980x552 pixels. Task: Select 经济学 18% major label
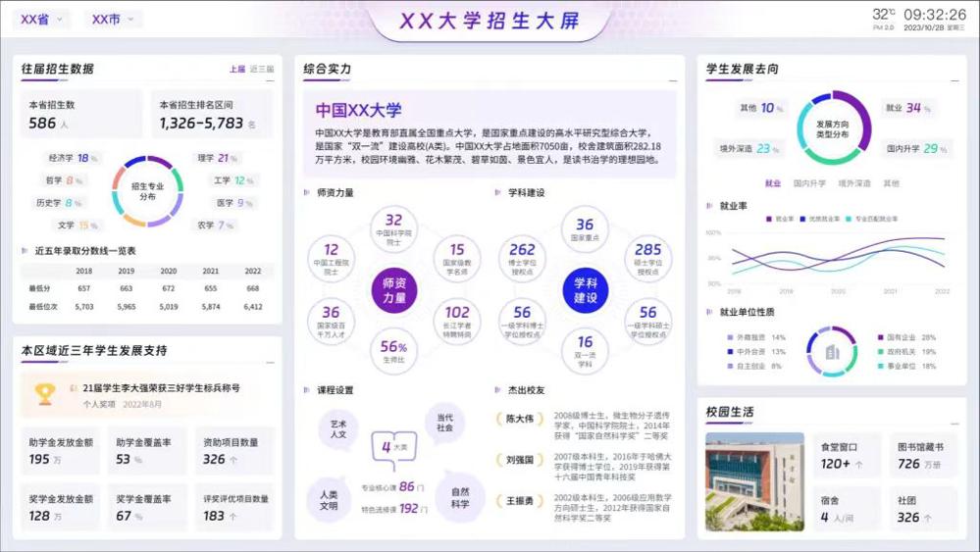click(74, 158)
